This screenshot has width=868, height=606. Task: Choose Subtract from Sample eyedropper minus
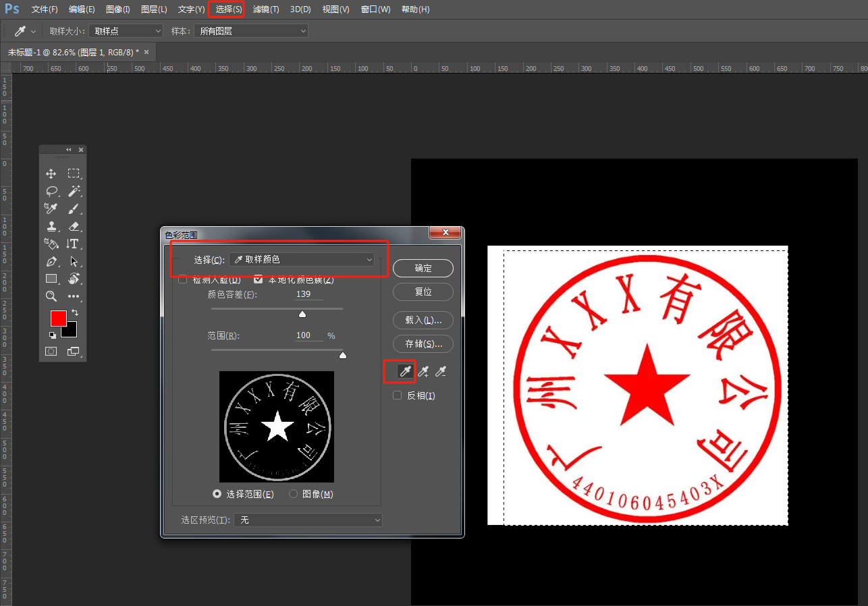tap(441, 371)
